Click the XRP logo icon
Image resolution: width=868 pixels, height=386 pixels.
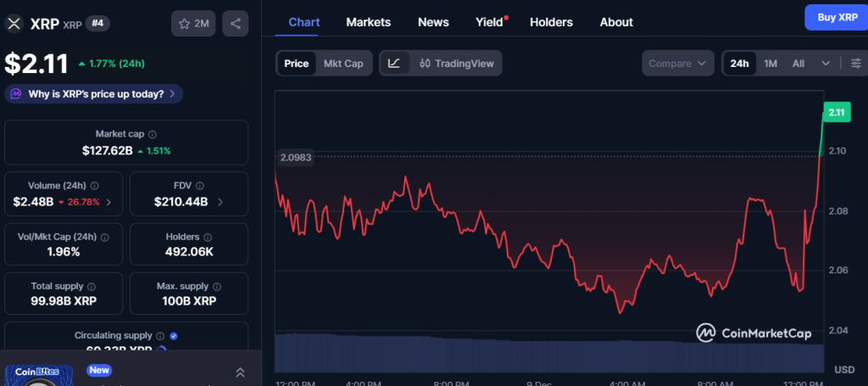(14, 23)
